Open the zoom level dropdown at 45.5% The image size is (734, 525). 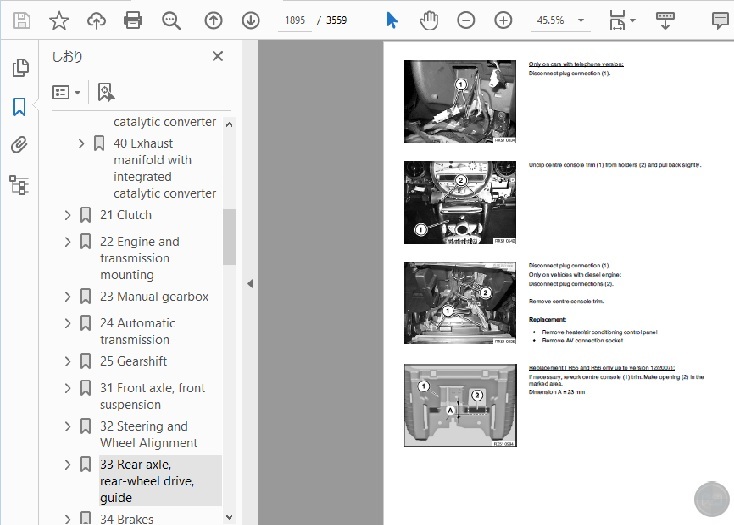tap(581, 21)
